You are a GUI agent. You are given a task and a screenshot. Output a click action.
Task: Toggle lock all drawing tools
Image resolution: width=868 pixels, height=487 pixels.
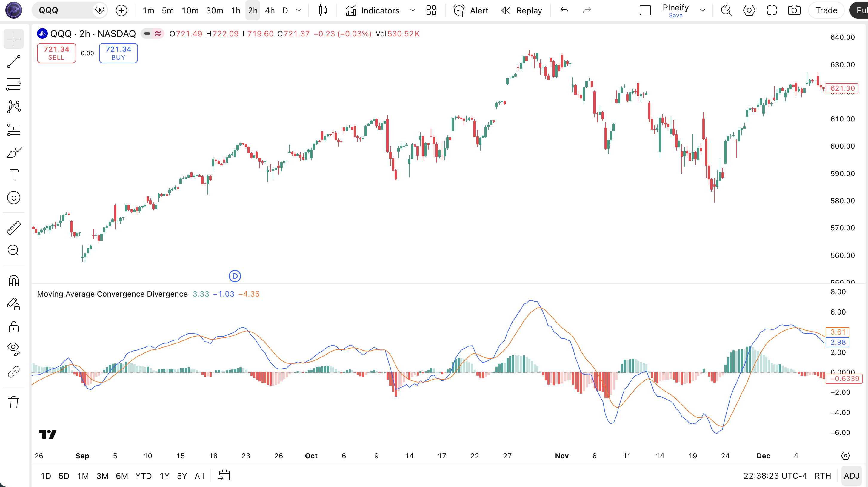point(14,327)
